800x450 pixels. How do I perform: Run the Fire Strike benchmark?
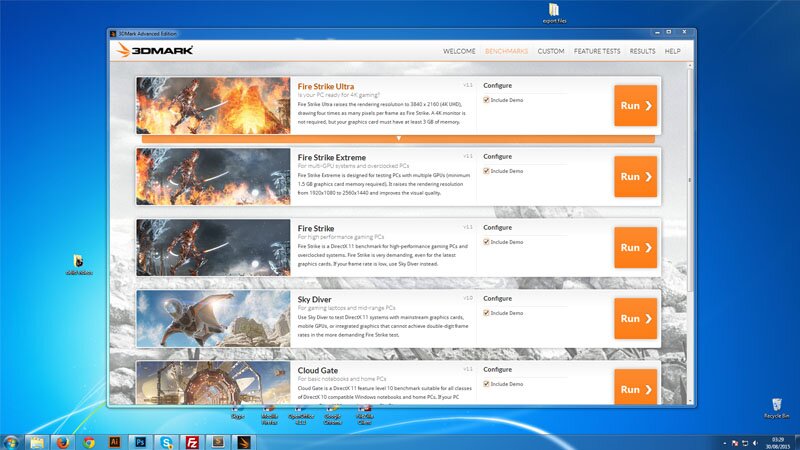636,247
